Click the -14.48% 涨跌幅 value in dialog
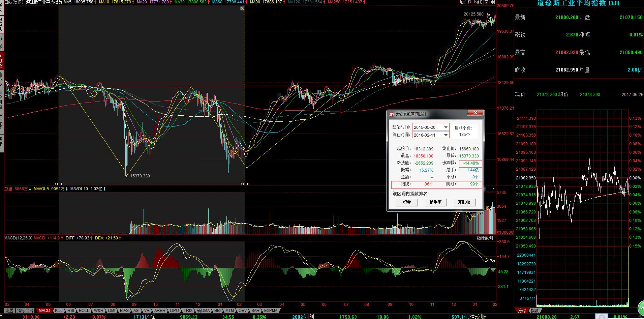The height and width of the screenshot is (319, 644). (471, 164)
